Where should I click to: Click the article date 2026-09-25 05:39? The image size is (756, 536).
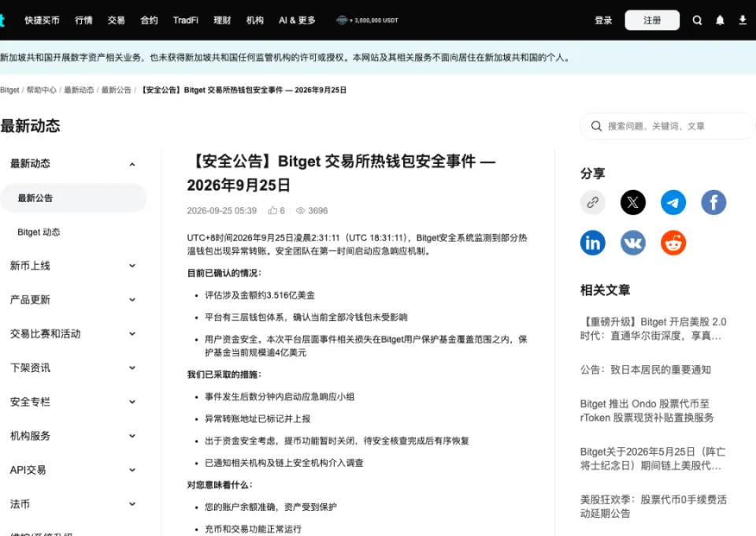coord(222,210)
